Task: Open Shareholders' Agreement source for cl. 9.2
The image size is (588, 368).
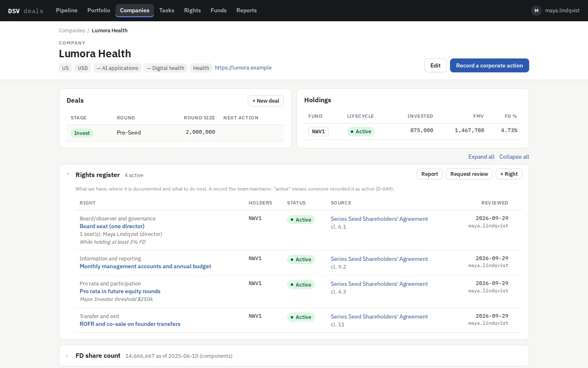Action: (379, 259)
